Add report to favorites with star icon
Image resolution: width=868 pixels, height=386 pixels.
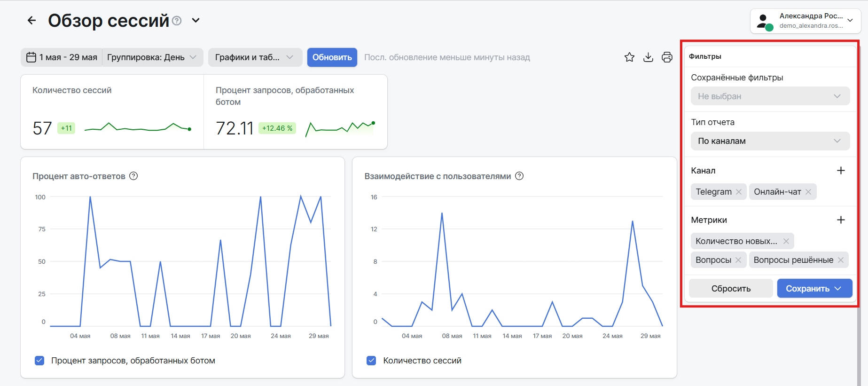pyautogui.click(x=629, y=57)
